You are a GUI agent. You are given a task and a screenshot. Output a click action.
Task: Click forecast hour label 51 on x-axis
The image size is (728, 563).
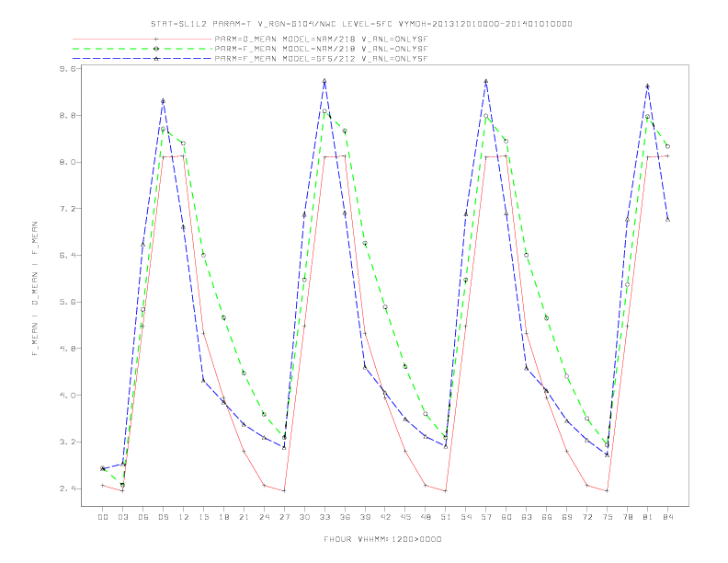(446, 517)
